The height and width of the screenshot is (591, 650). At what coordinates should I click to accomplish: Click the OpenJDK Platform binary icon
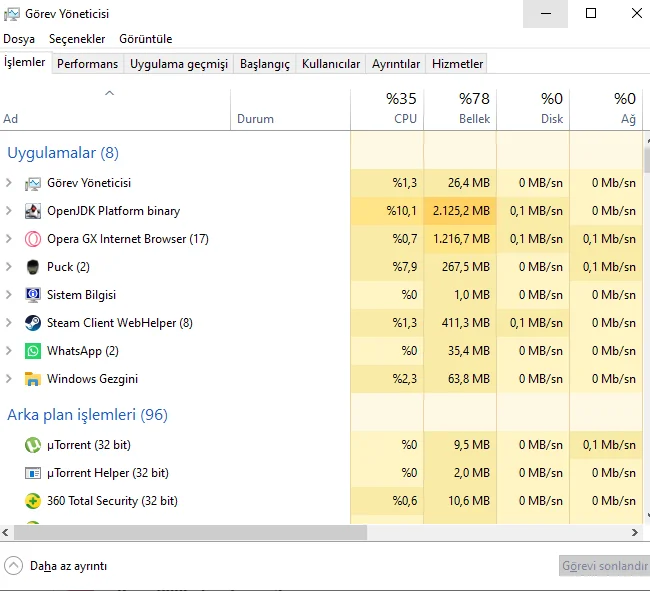pyautogui.click(x=33, y=211)
